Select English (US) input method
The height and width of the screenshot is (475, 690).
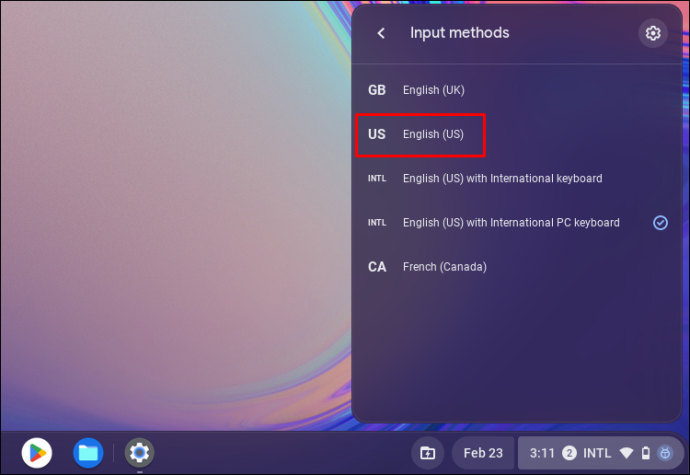coord(517,134)
